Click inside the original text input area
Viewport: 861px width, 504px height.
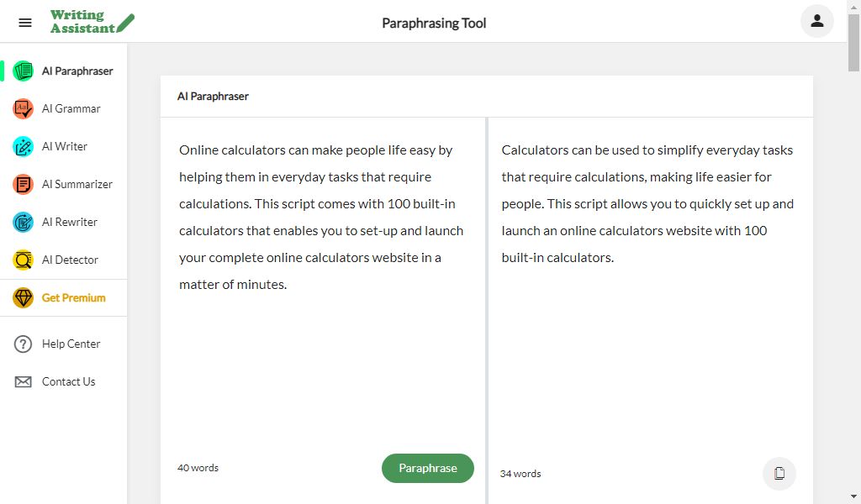point(322,353)
